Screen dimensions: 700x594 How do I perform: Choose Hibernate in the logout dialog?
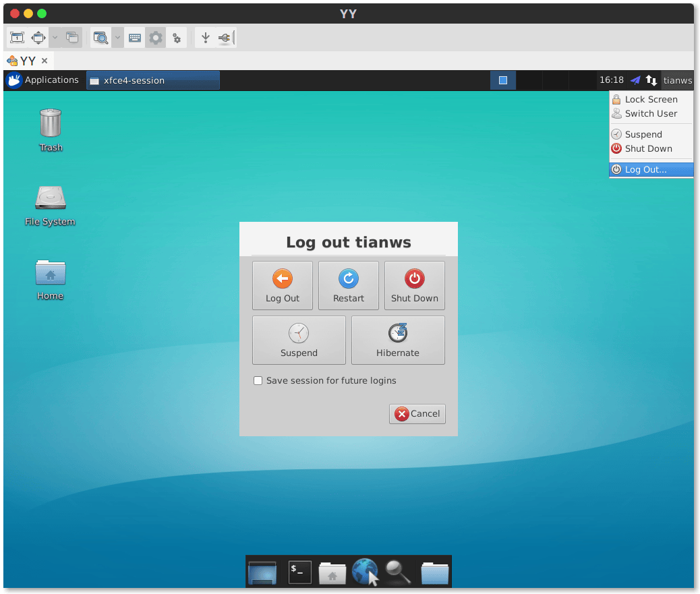tap(397, 340)
